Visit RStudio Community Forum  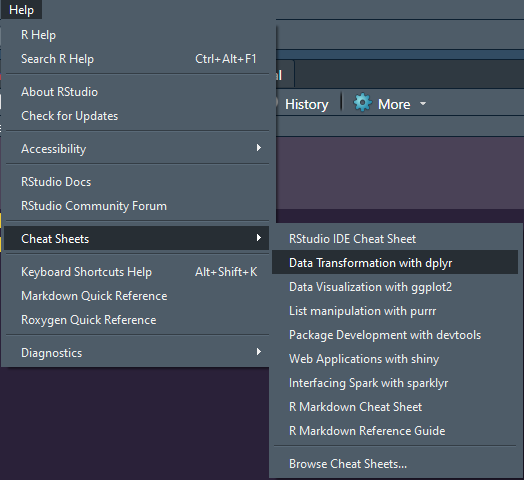pos(137,206)
